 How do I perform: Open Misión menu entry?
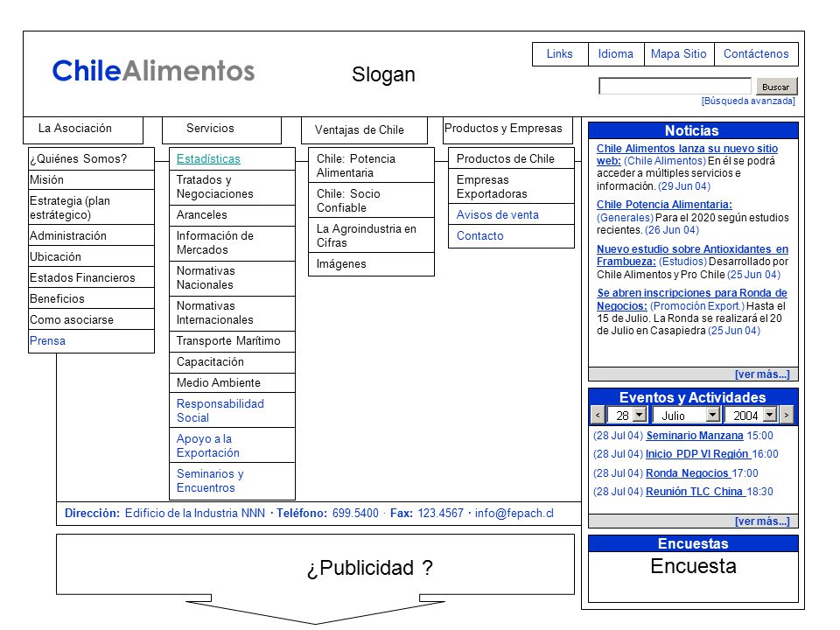(x=92, y=180)
